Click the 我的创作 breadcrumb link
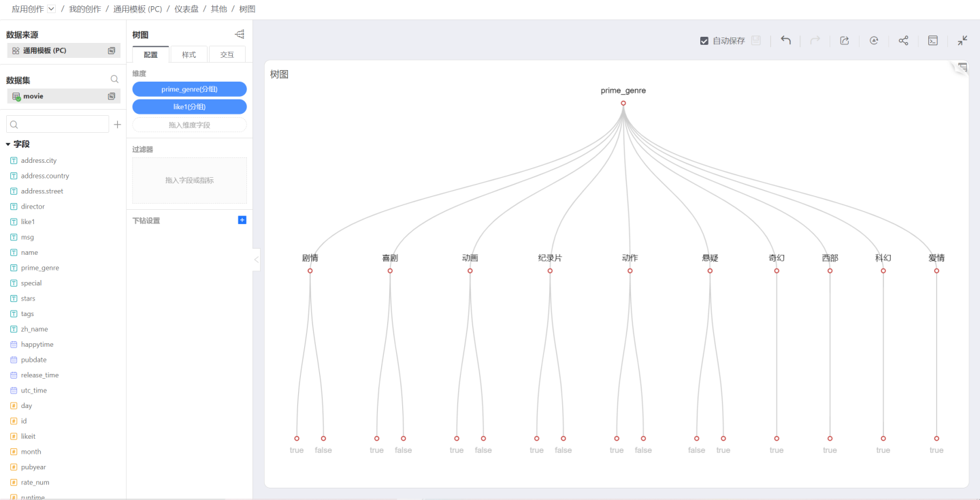Screen dimensions: 980x500 pyautogui.click(x=85, y=9)
